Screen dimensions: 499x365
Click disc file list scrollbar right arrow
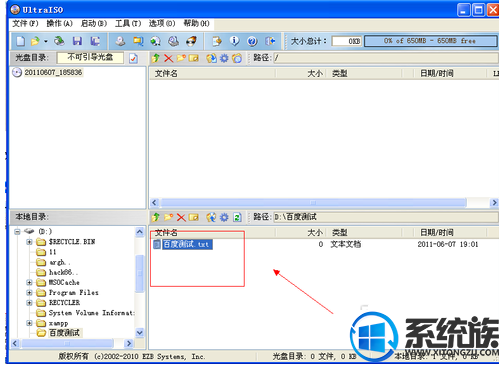494,202
